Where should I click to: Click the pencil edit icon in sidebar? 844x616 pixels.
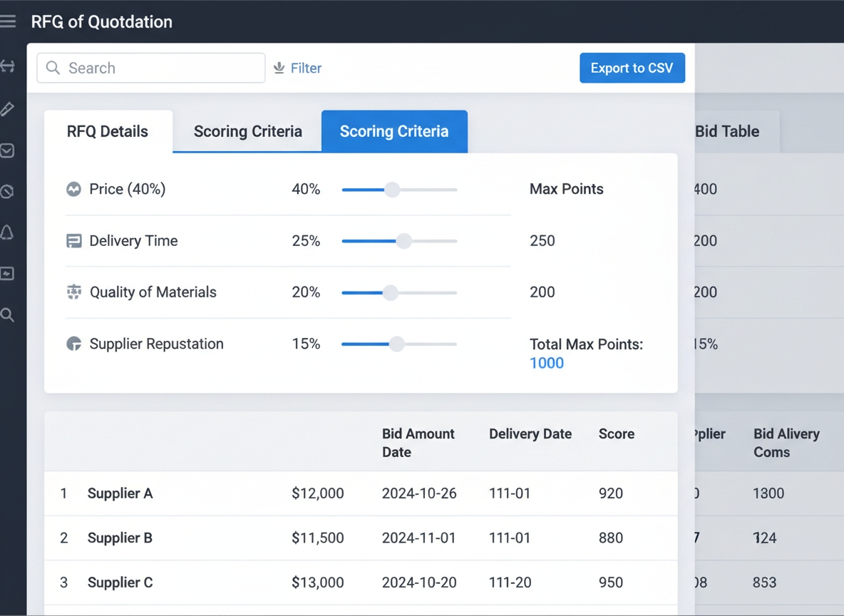7,109
